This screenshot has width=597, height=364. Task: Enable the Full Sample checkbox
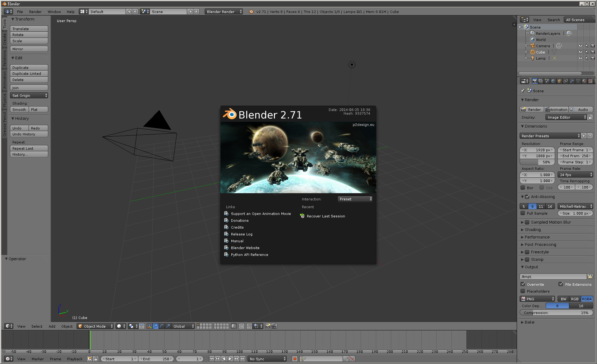click(x=523, y=213)
